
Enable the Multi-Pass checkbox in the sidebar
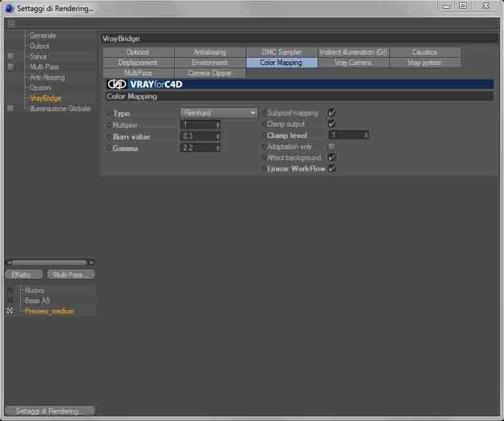(10, 66)
